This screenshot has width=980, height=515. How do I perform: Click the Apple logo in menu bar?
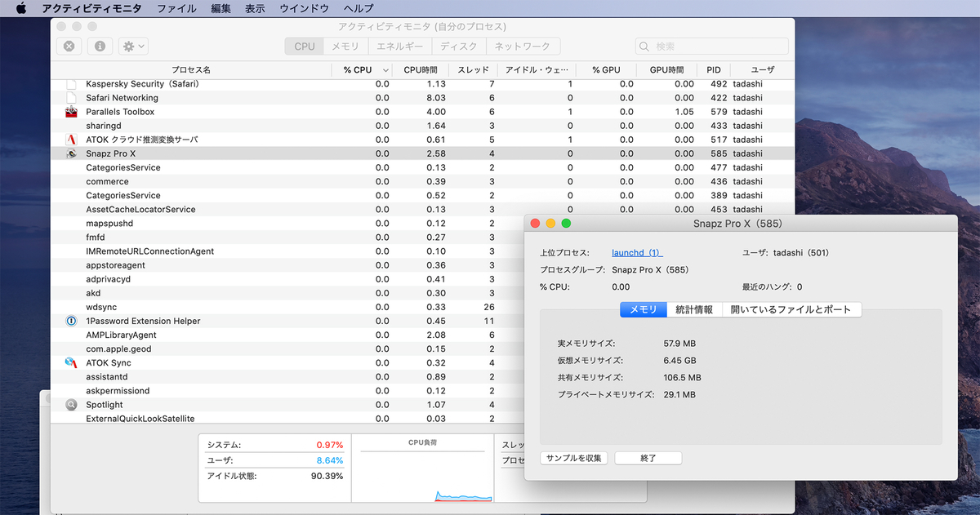(21, 8)
